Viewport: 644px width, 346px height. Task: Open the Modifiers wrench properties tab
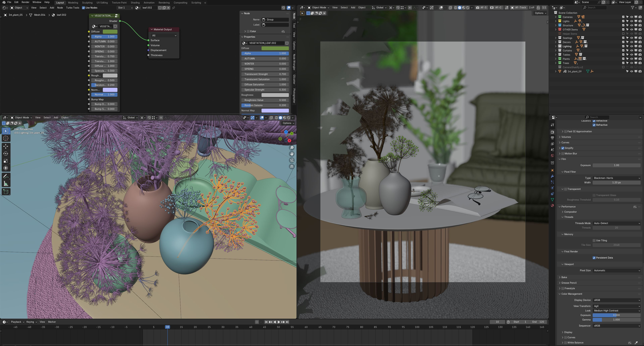point(552,176)
